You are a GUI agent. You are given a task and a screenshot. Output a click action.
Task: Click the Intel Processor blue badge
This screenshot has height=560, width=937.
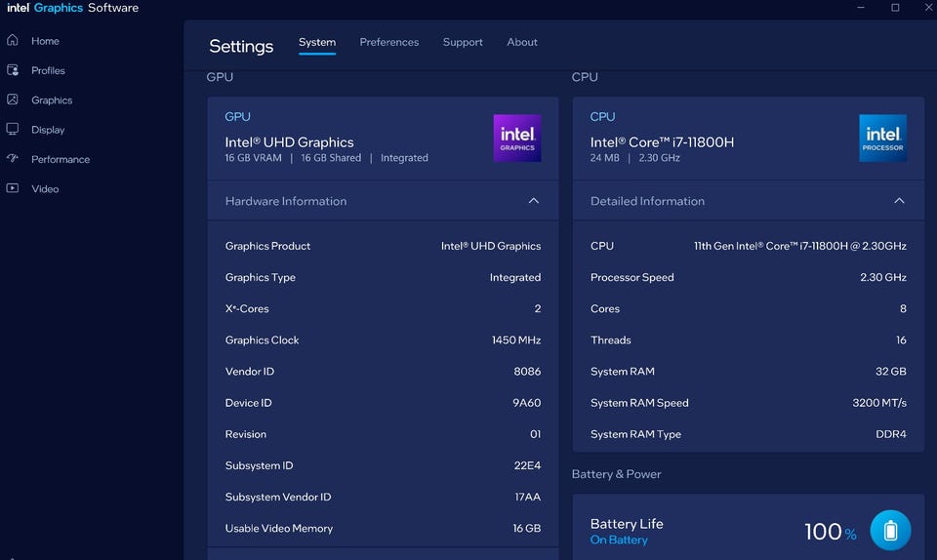[882, 138]
